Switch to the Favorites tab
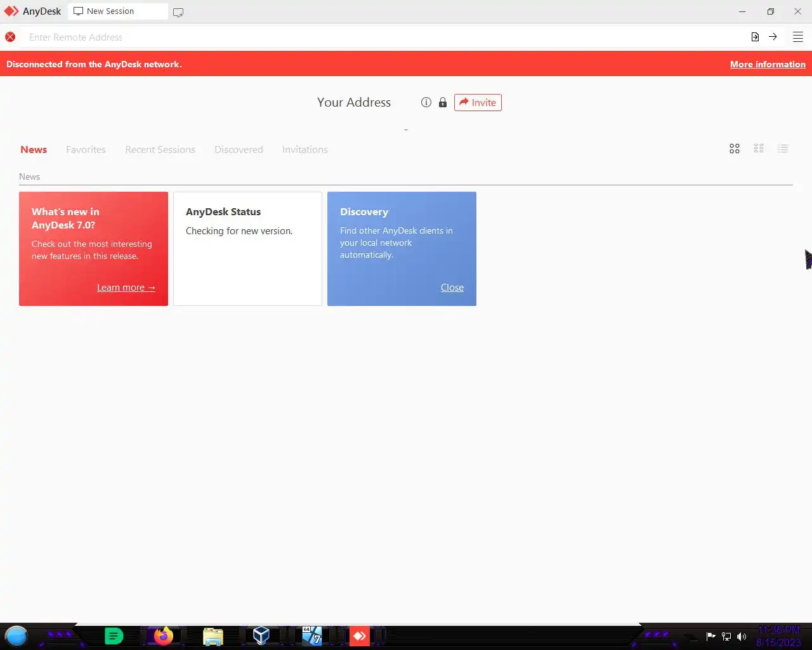Image resolution: width=812 pixels, height=650 pixels. tap(86, 150)
